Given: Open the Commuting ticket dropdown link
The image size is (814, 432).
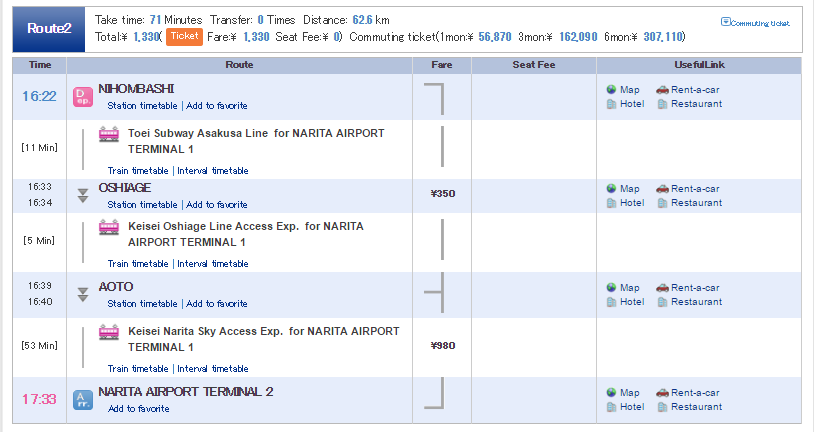Looking at the screenshot, I should click(759, 22).
